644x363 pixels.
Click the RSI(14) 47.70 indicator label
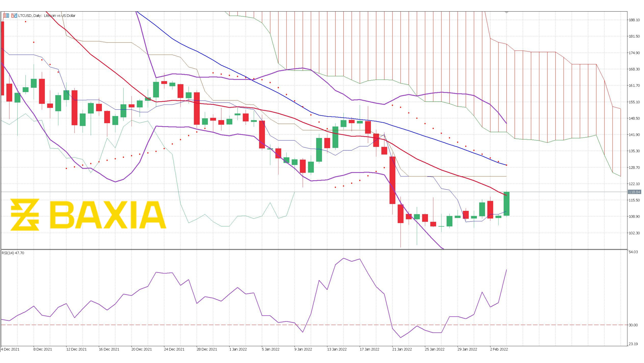(x=13, y=253)
